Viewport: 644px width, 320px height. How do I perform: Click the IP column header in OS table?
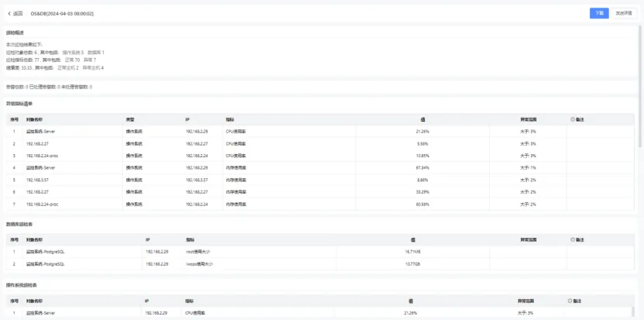pos(146,301)
